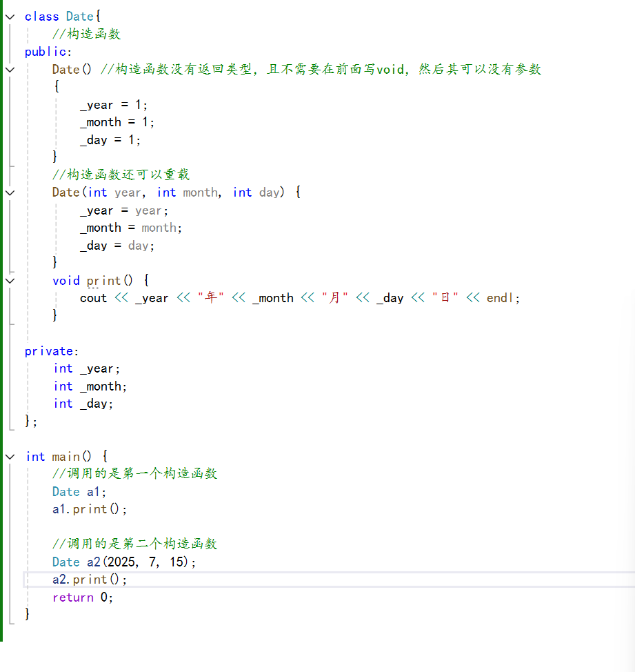Click the 'cout' keyword in print function
This screenshot has height=672, width=635.
(x=93, y=298)
